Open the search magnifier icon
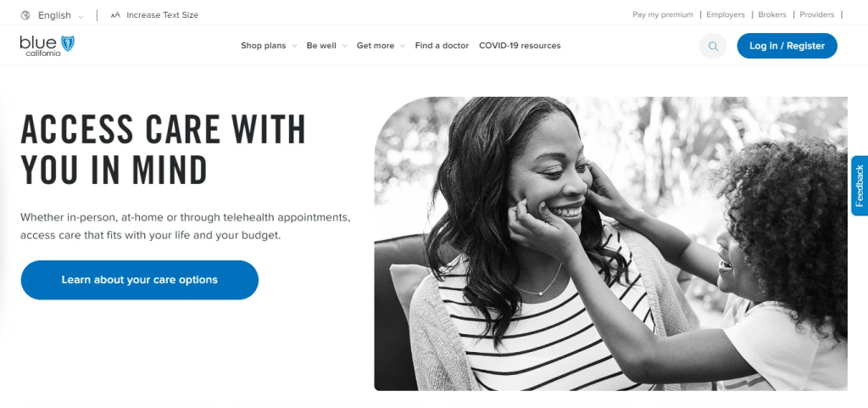Image resolution: width=868 pixels, height=408 pixels. pos(713,46)
